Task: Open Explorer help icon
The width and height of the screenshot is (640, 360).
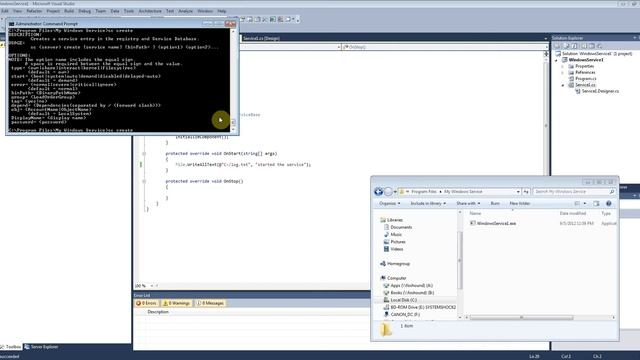Action: (609, 203)
